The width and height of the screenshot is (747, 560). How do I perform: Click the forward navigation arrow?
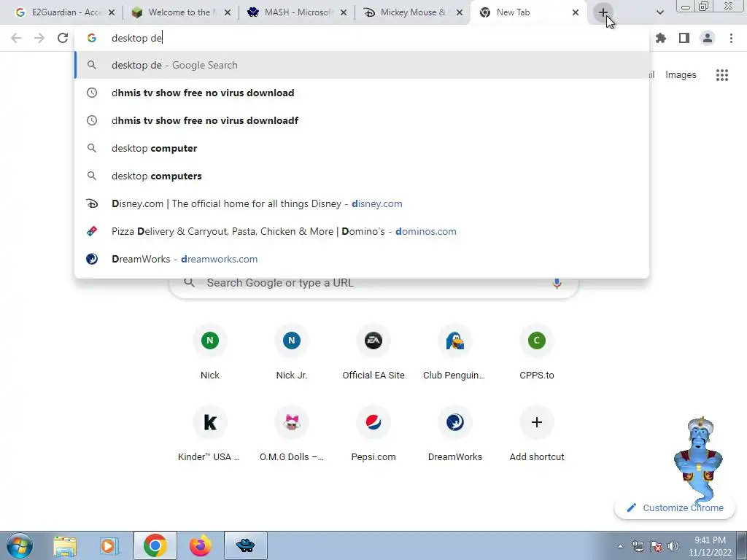39,38
